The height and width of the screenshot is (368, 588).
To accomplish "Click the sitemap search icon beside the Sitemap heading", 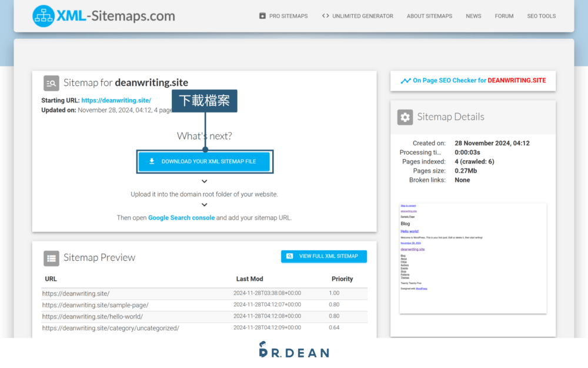I will click(51, 84).
